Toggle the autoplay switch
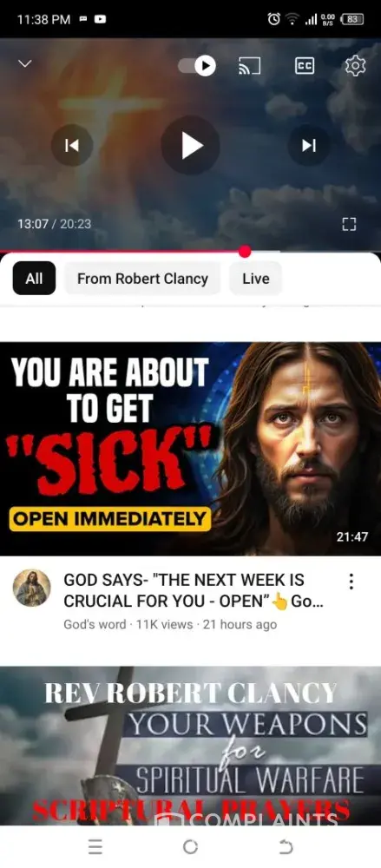The width and height of the screenshot is (381, 868). click(x=197, y=67)
